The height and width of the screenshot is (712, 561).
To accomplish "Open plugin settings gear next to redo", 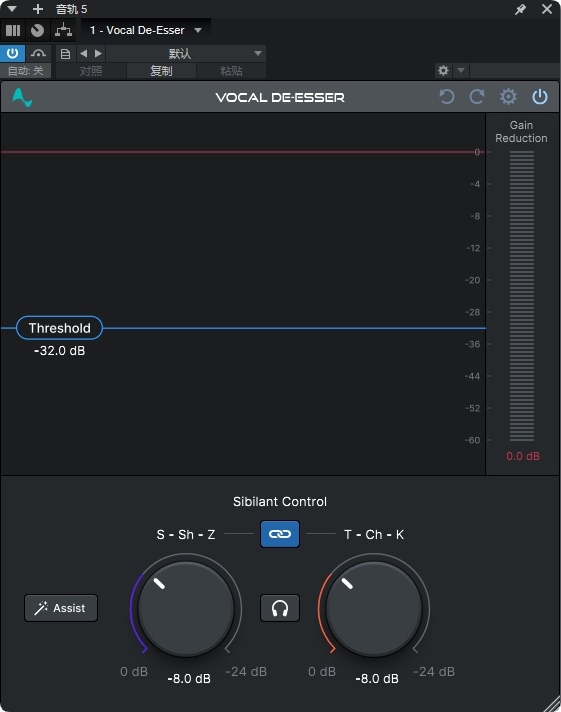I will tap(508, 97).
